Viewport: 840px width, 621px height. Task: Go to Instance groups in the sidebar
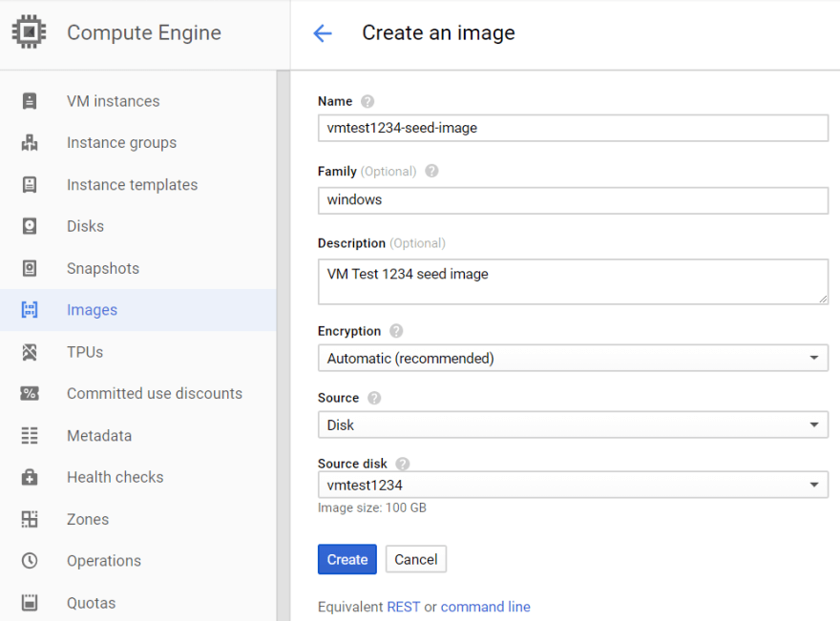point(138,143)
